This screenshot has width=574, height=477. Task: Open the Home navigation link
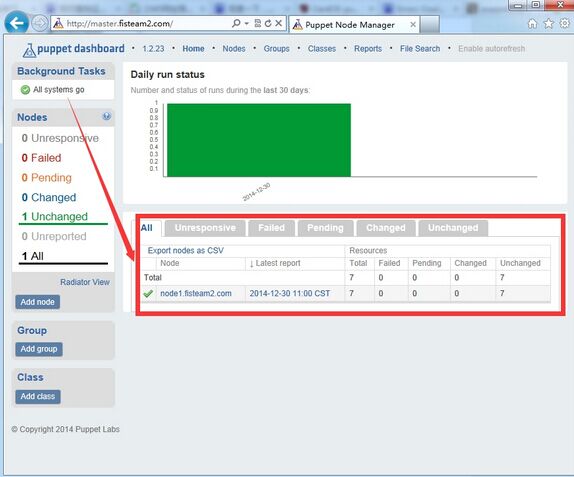pos(193,49)
